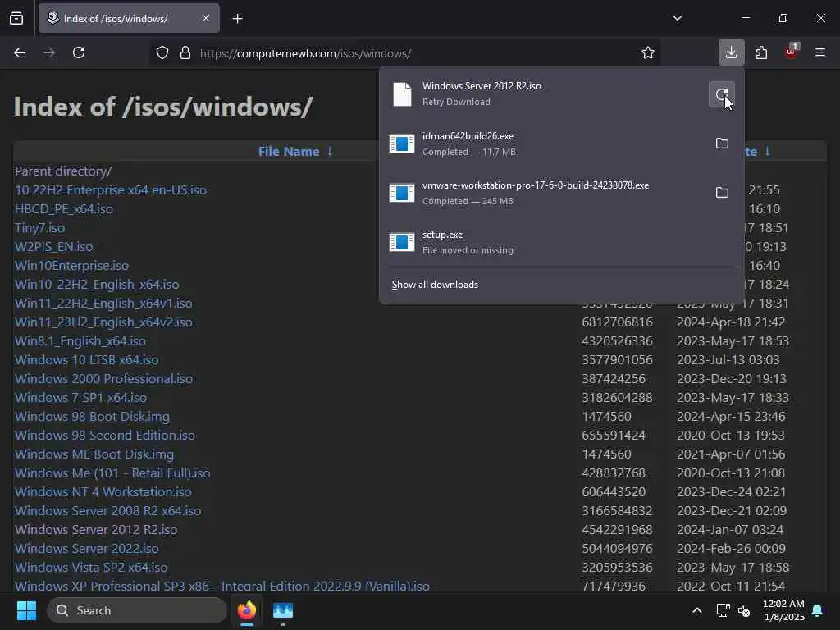Go back one page
Screen dimensions: 840x630
[20, 52]
